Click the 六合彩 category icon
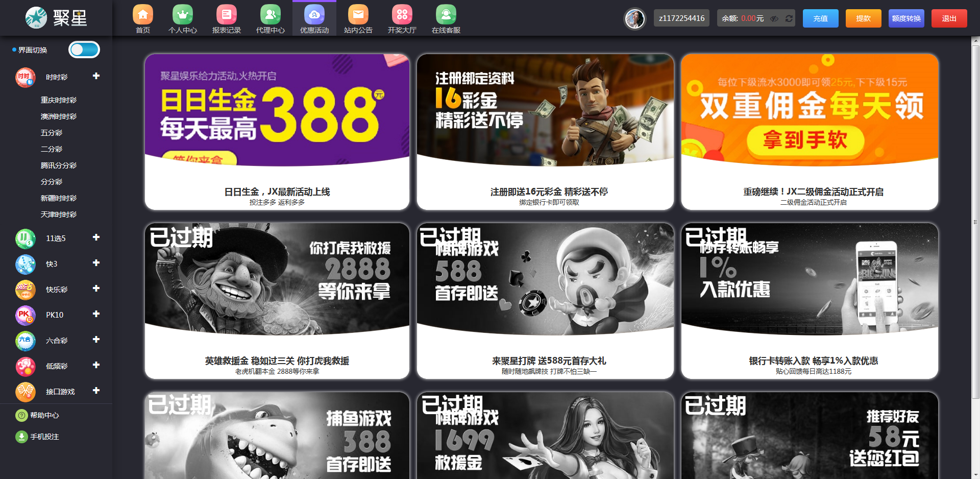 26,341
